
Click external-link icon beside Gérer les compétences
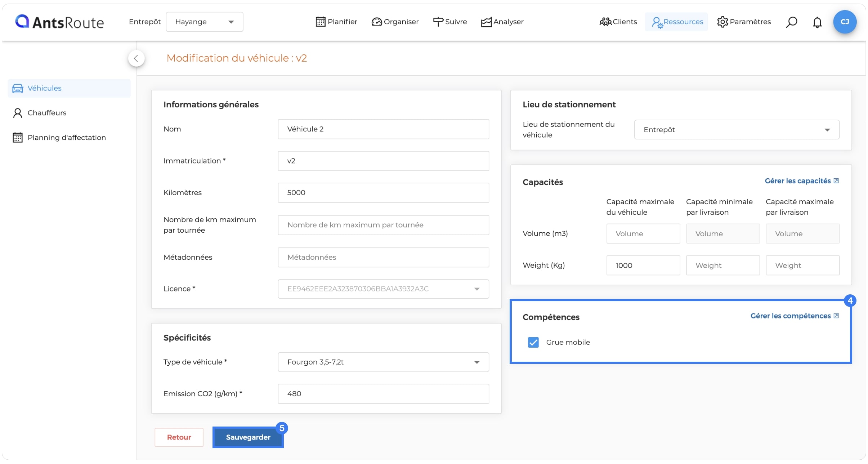click(836, 316)
